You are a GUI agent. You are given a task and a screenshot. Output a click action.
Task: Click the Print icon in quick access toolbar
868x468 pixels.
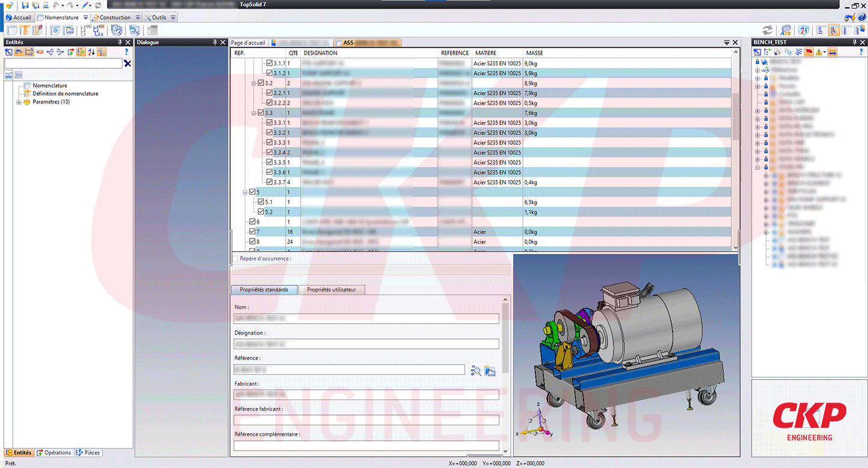click(45, 5)
